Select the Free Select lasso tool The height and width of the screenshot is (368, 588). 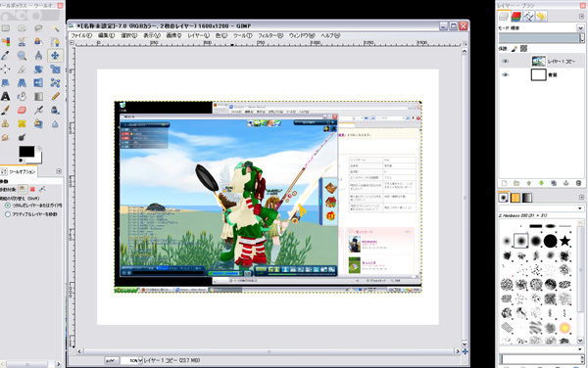(38, 28)
